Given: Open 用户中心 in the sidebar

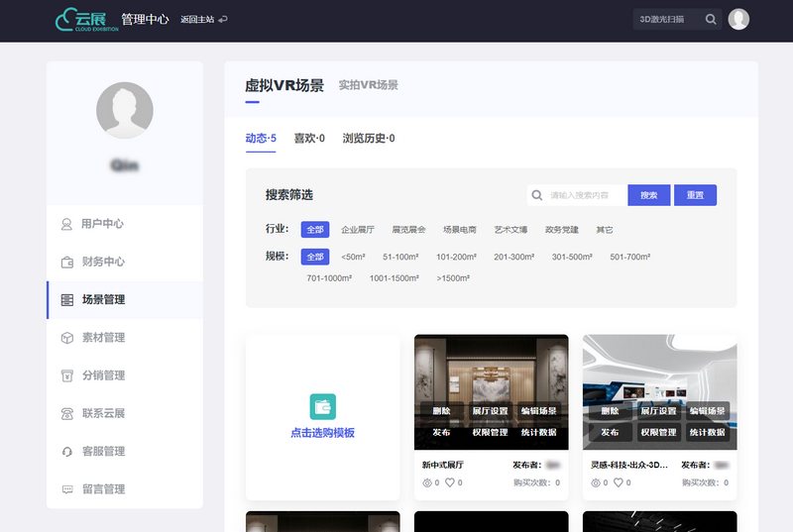Looking at the screenshot, I should 102,224.
